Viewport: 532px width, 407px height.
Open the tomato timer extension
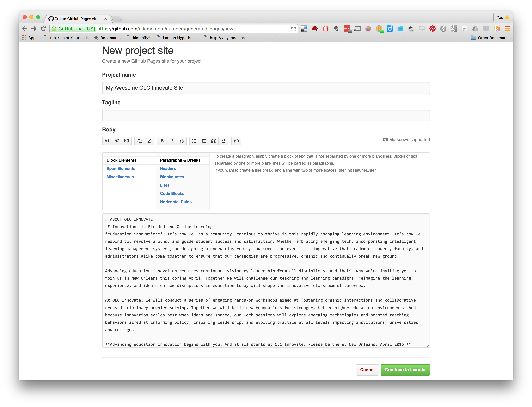[x=368, y=29]
